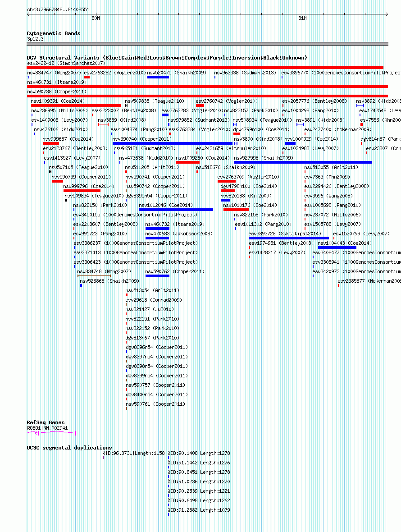Open the esv3450155 (1000GenomesConsortiumPilotProject) label
The image size is (401, 532).
(x=136, y=215)
